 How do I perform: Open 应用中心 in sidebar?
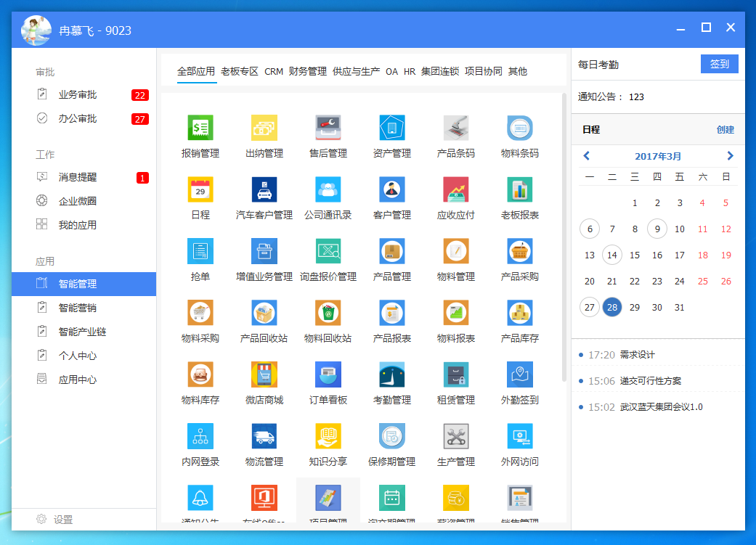pyautogui.click(x=84, y=380)
